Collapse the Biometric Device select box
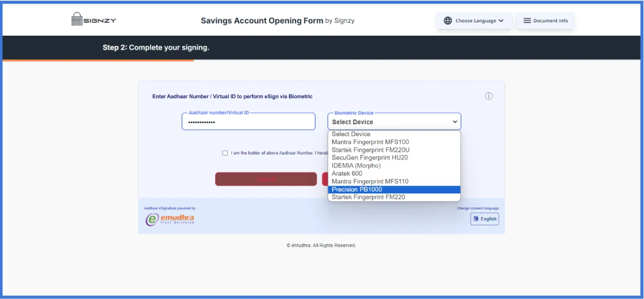 (394, 122)
